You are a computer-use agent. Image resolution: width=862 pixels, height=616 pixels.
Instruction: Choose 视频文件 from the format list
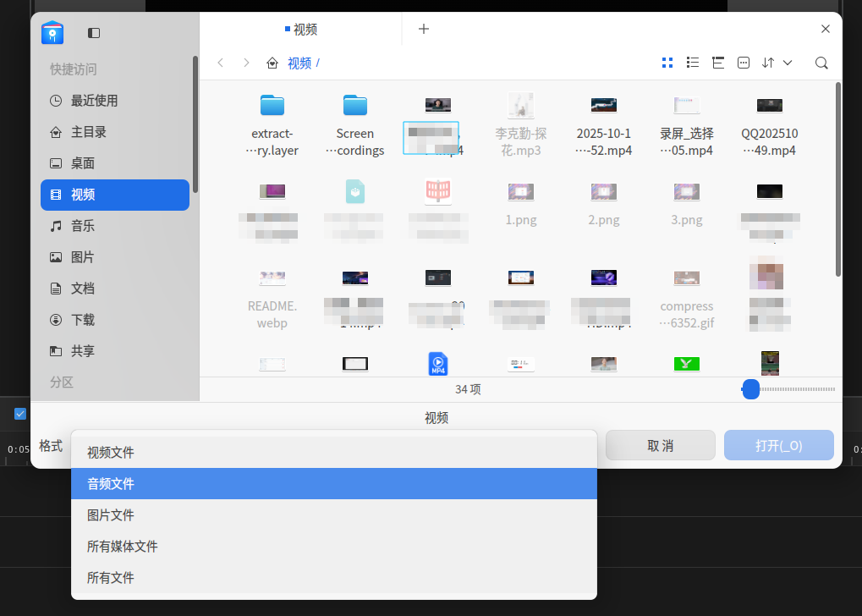[333, 453]
